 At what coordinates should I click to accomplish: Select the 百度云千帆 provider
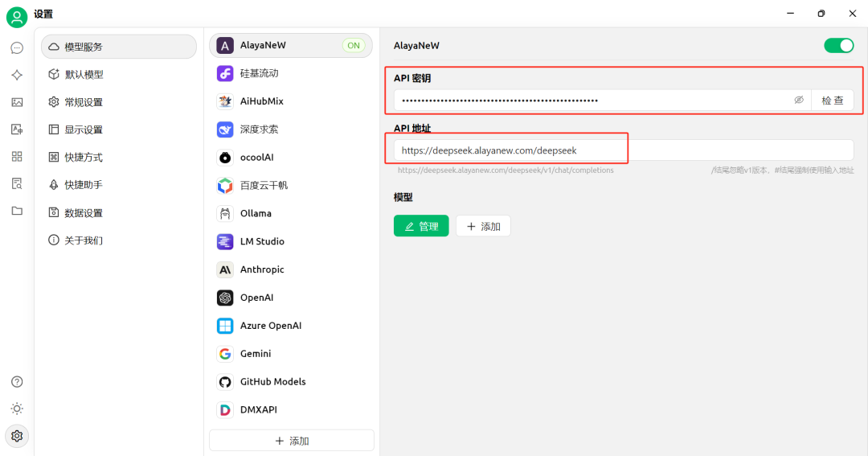tap(291, 185)
